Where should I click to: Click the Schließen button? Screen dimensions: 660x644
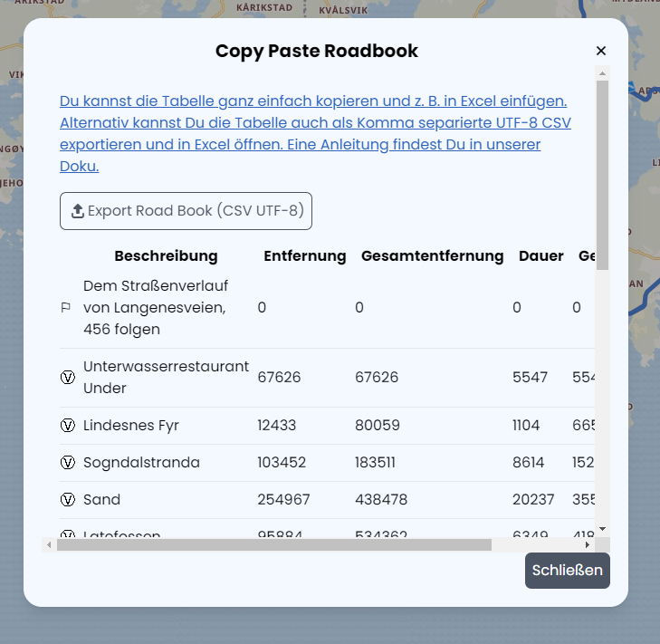pyautogui.click(x=567, y=571)
